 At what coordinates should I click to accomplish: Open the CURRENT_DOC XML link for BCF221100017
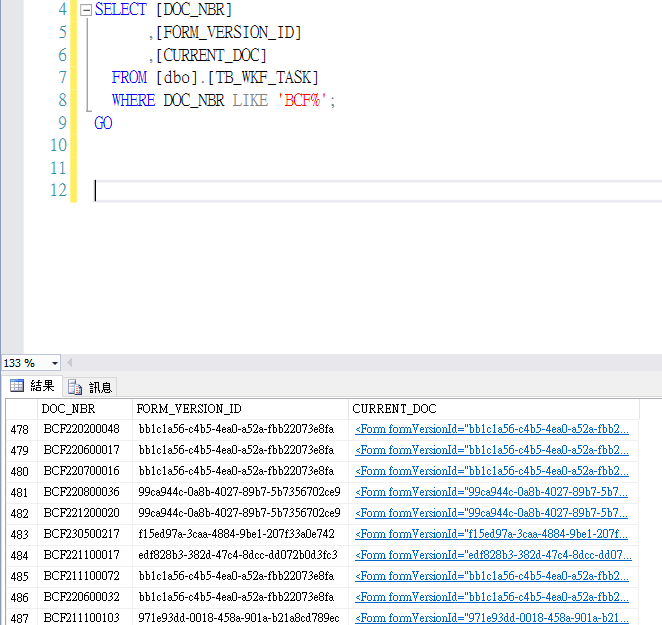pos(494,555)
